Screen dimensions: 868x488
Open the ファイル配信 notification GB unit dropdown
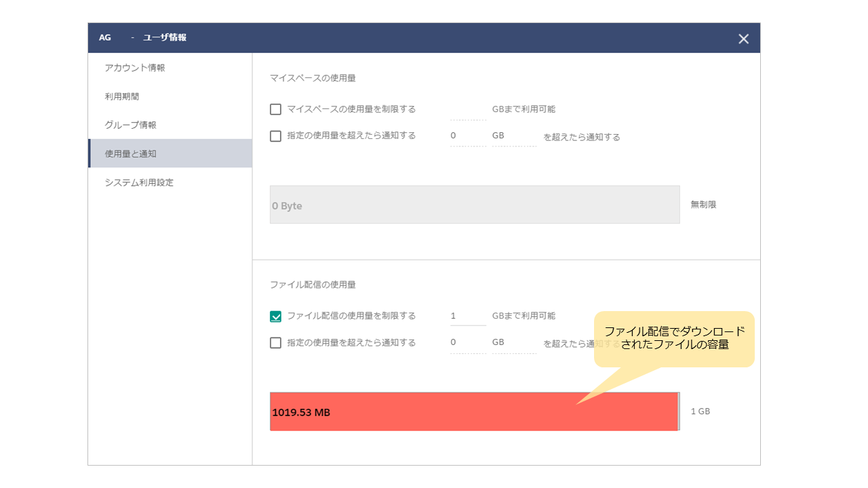click(x=513, y=343)
